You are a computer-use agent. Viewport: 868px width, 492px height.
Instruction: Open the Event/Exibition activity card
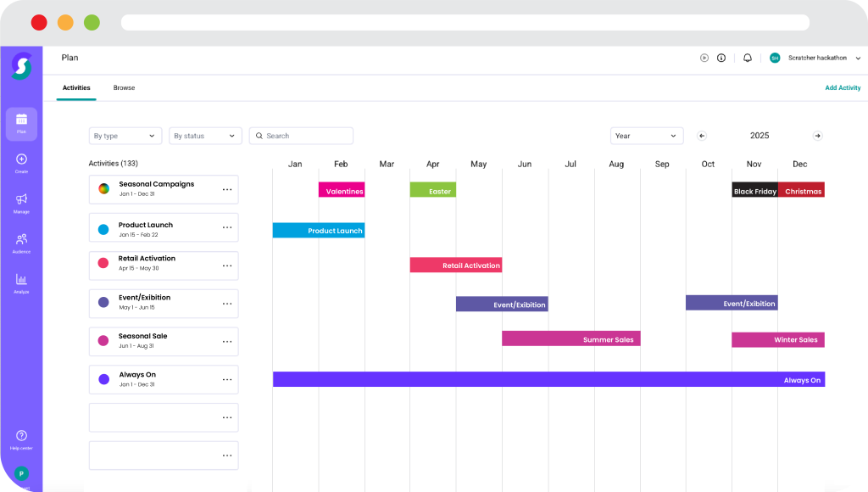click(x=164, y=304)
